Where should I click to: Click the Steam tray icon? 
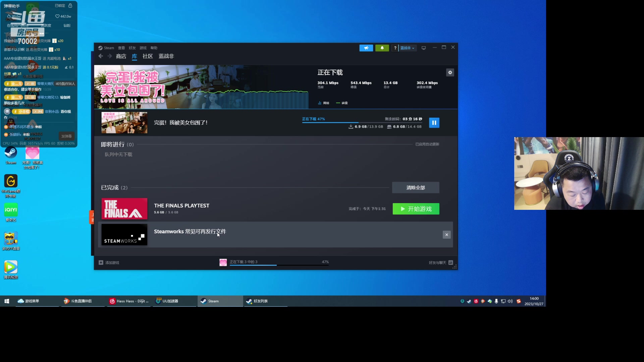(469, 301)
